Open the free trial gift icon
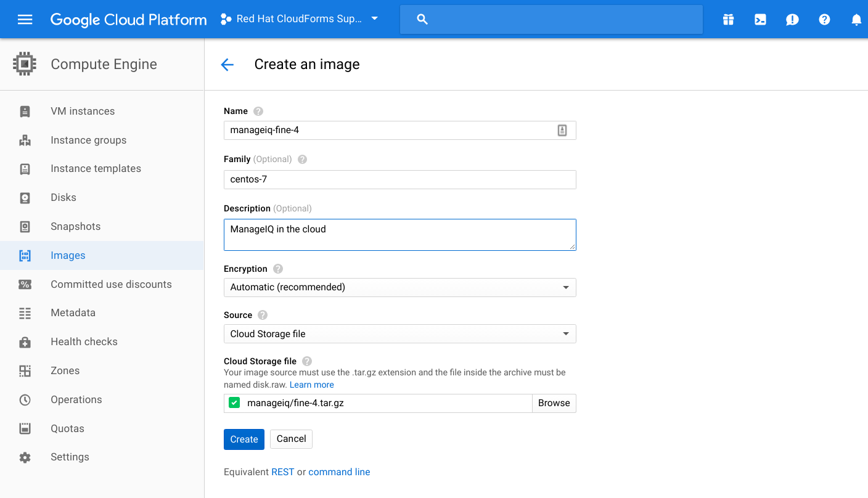Screen dimensions: 868x498 (729, 20)
